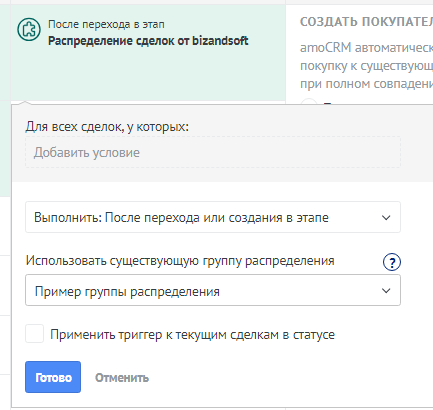The width and height of the screenshot is (433, 410).
Task: Expand 'Пример группы распределения' dropdown
Action: coord(213,290)
